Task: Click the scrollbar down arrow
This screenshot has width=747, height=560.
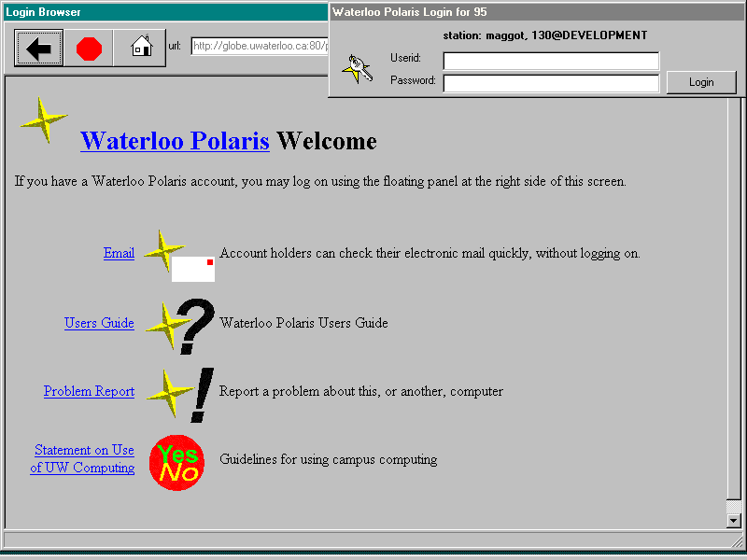Action: pyautogui.click(x=734, y=521)
